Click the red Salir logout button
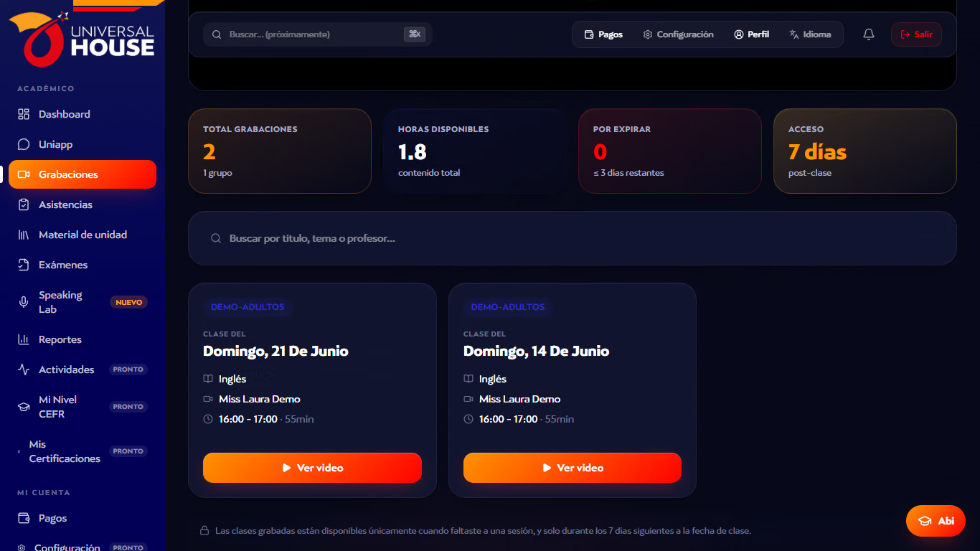The width and height of the screenshot is (980, 551). (x=916, y=34)
